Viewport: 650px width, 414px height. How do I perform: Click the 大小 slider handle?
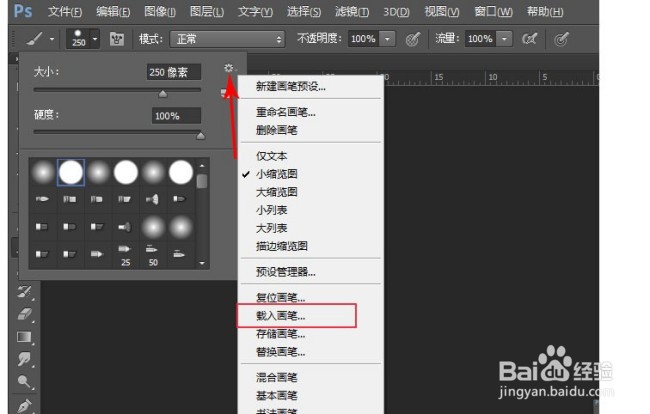click(x=163, y=94)
